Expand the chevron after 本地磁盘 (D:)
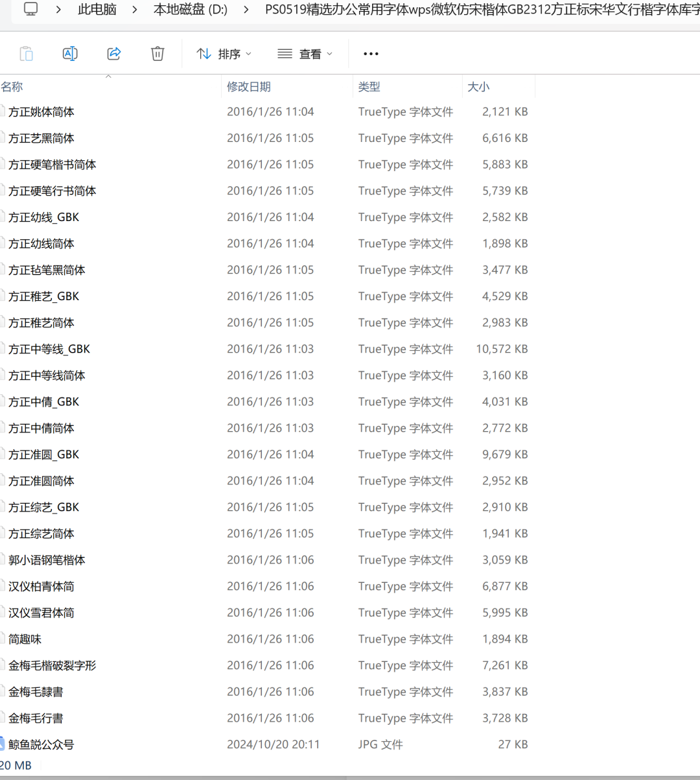The image size is (700, 780). [246, 10]
